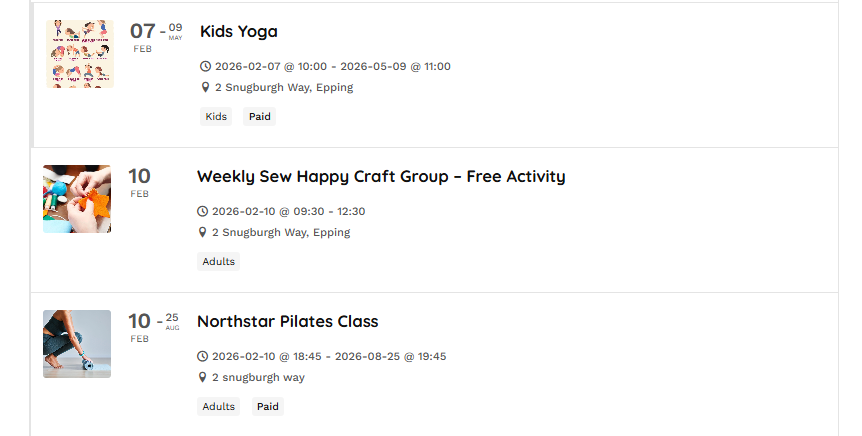This screenshot has width=862, height=436.
Task: Click the Pilates class photo thumbnail
Action: pos(77,344)
